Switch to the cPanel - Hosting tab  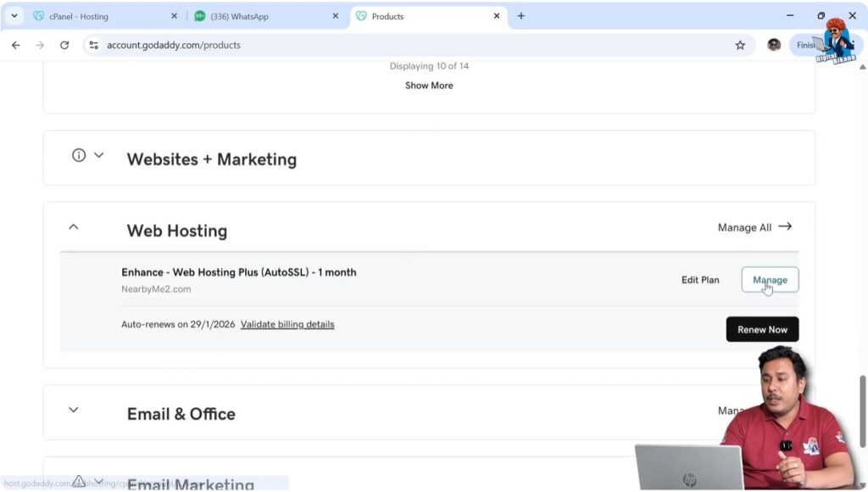pyautogui.click(x=105, y=16)
